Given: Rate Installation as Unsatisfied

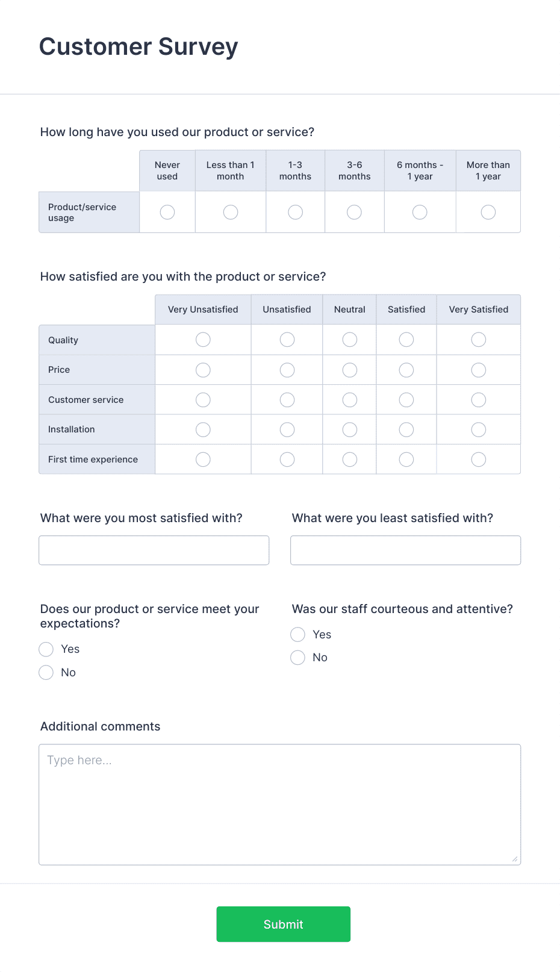Looking at the screenshot, I should (287, 429).
